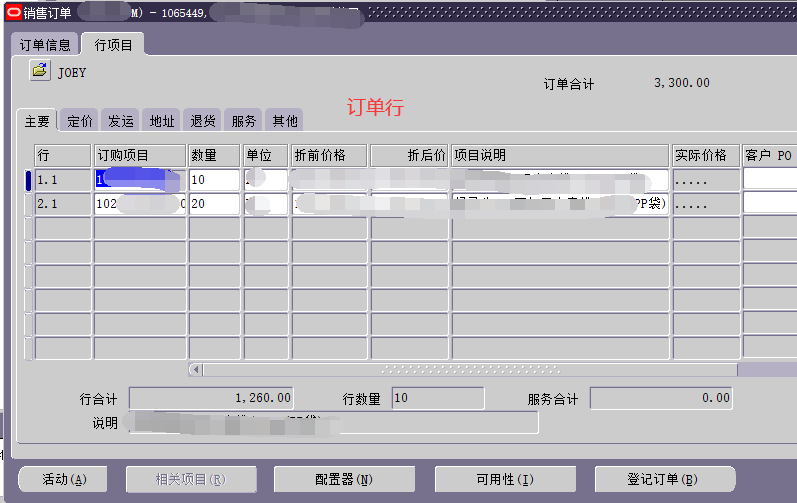Open the 地址 sub-tab
Image resolution: width=797 pixels, height=503 pixels.
[162, 121]
